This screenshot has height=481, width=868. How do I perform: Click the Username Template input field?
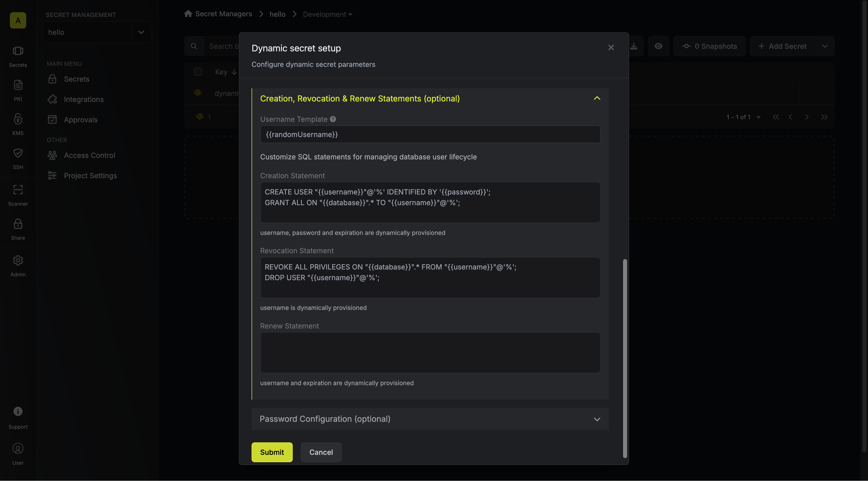point(430,134)
